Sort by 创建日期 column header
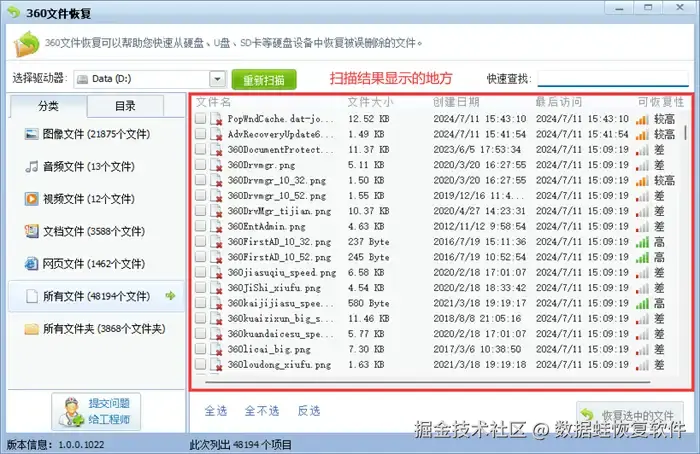The width and height of the screenshot is (700, 454). 456,102
